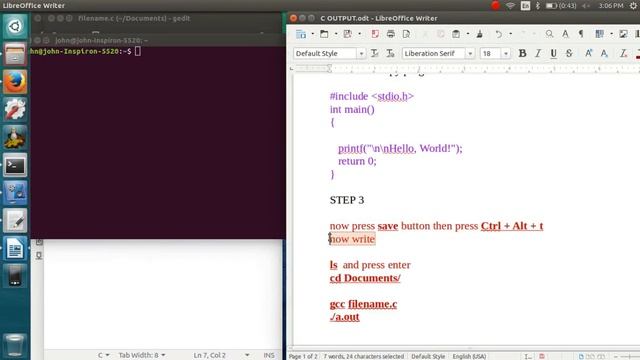Click the Open folder icon in Writer toolbar
This screenshot has height=360, width=640.
tap(324, 34)
